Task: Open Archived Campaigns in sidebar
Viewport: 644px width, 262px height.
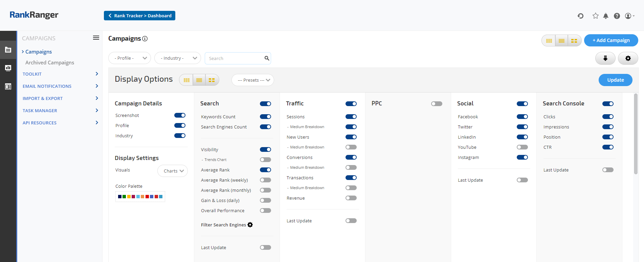Action: 50,63
